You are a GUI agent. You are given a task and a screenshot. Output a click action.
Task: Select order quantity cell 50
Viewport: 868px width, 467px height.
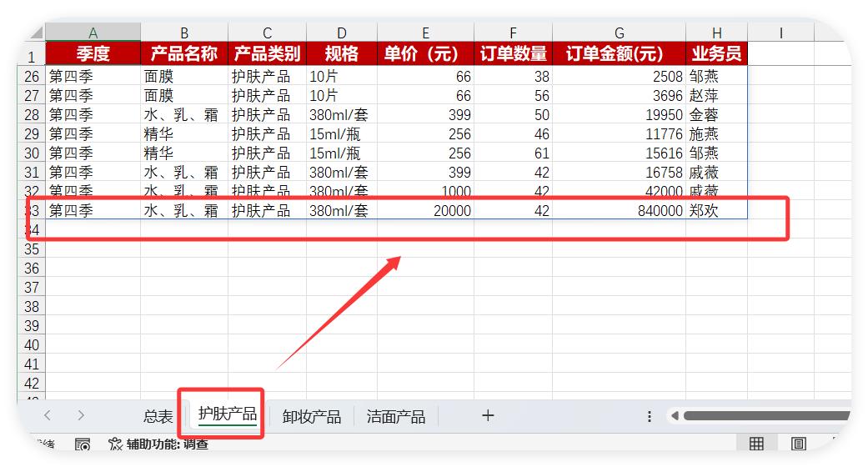[x=513, y=115]
